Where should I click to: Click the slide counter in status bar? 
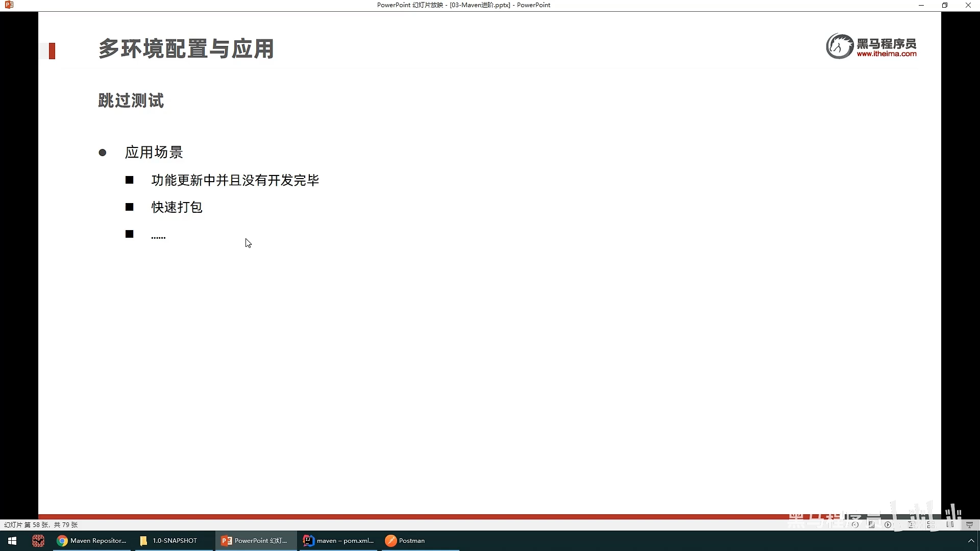click(41, 524)
